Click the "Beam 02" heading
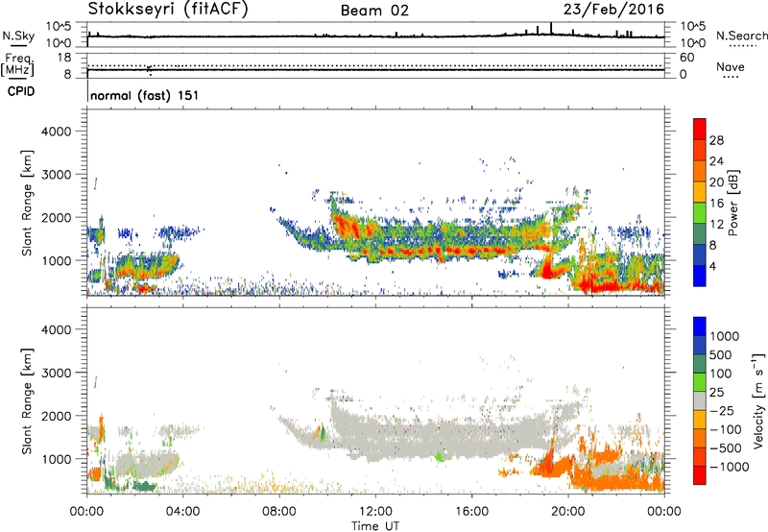Image resolution: width=768 pixels, height=532 pixels. pos(374,11)
